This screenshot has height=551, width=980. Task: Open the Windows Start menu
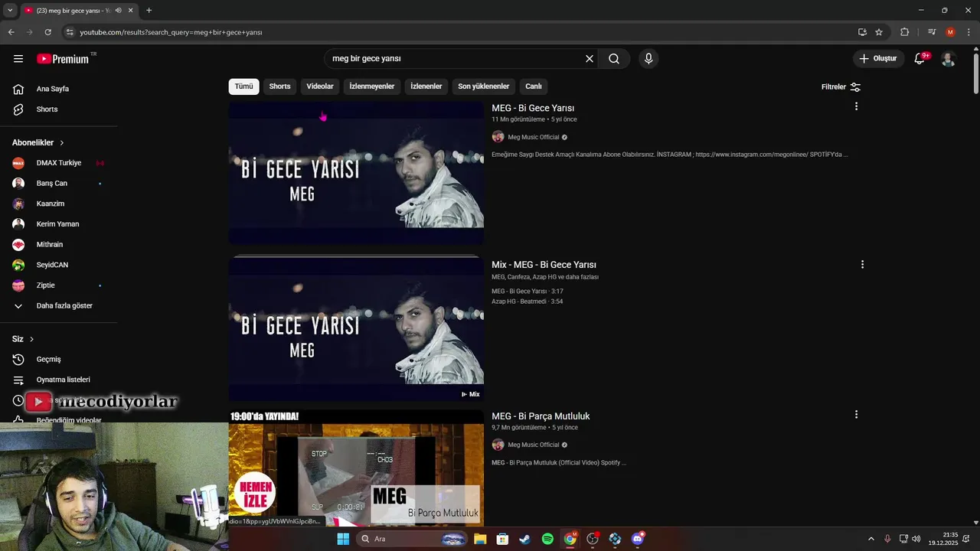coord(343,539)
